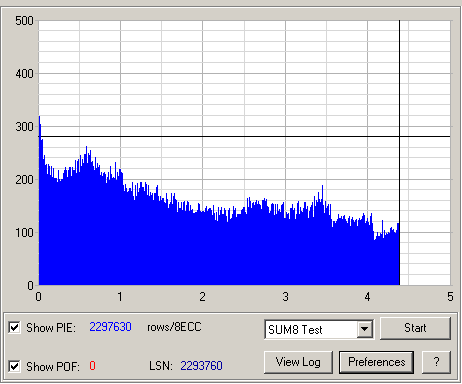Click the Show PIE label text
Viewport: 462px width, 384px height.
tap(51, 328)
